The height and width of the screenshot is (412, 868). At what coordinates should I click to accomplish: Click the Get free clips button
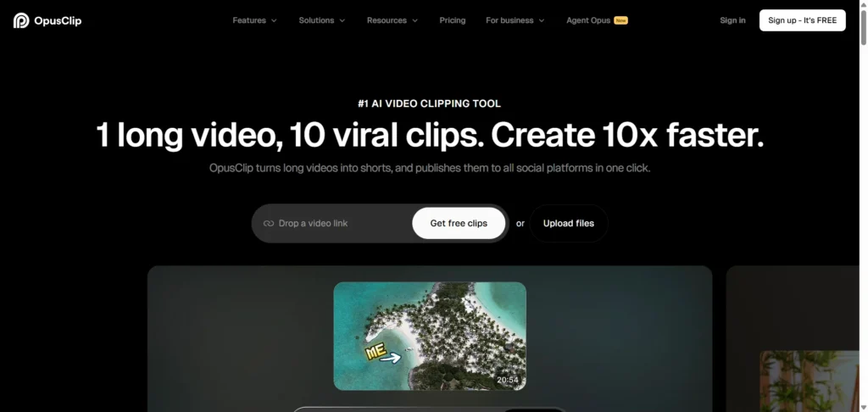point(459,223)
